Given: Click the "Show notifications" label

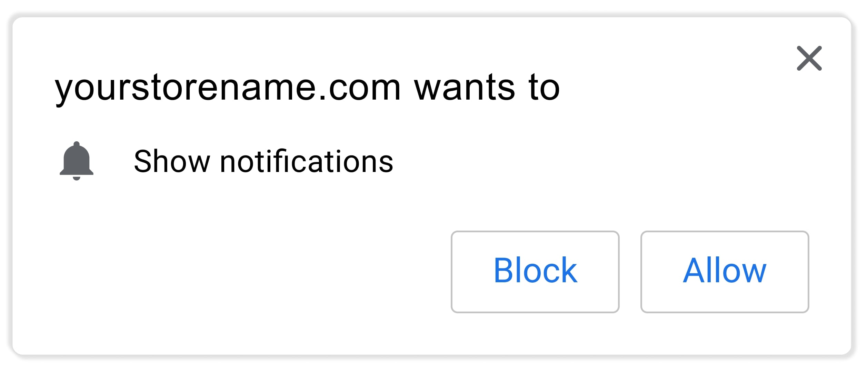Looking at the screenshot, I should (x=263, y=161).
